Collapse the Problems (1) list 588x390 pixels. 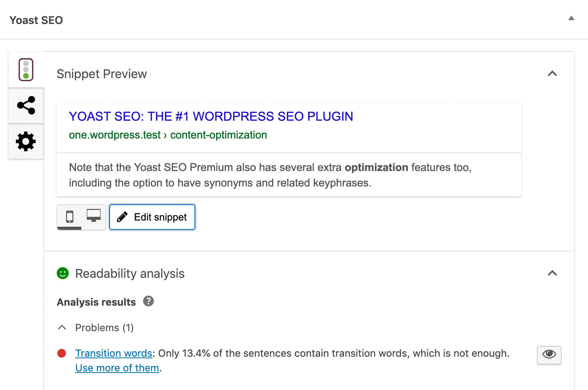tap(62, 327)
